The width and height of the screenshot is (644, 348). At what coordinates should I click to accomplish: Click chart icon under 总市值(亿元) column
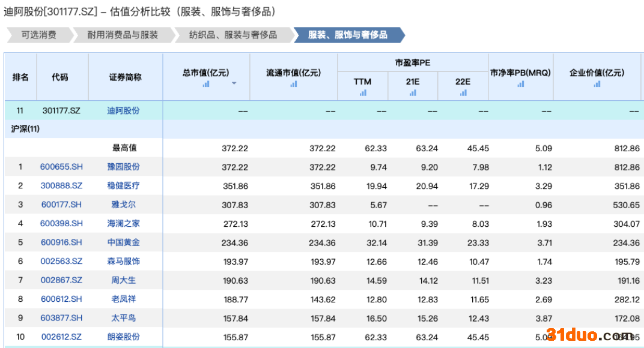click(206, 84)
